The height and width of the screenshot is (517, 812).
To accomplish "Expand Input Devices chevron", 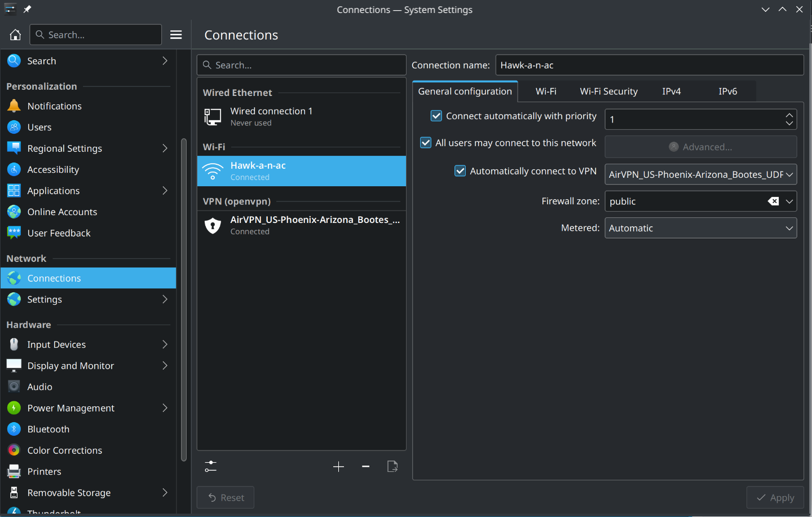I will pyautogui.click(x=165, y=344).
